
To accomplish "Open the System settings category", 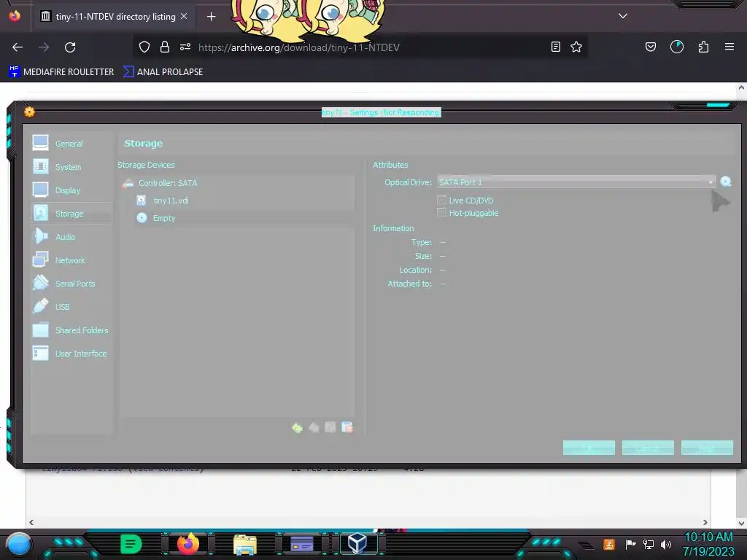I will pos(71,167).
